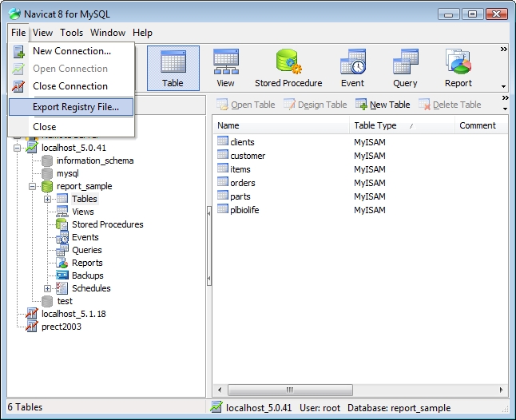Click the Design Table button
The width and height of the screenshot is (516, 420).
[316, 105]
